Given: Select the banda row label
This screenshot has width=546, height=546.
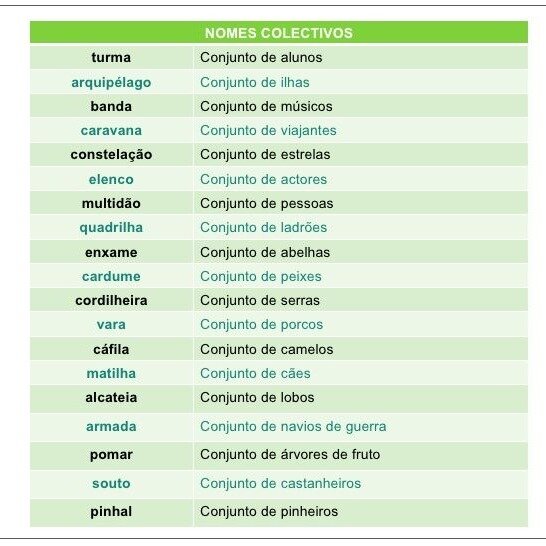Looking at the screenshot, I should coord(111,106).
